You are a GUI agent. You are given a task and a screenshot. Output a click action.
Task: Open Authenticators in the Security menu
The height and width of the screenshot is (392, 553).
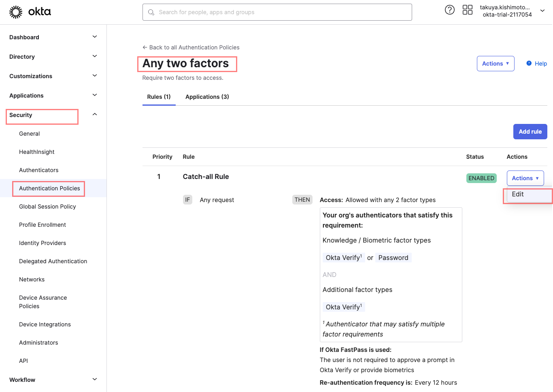38,170
